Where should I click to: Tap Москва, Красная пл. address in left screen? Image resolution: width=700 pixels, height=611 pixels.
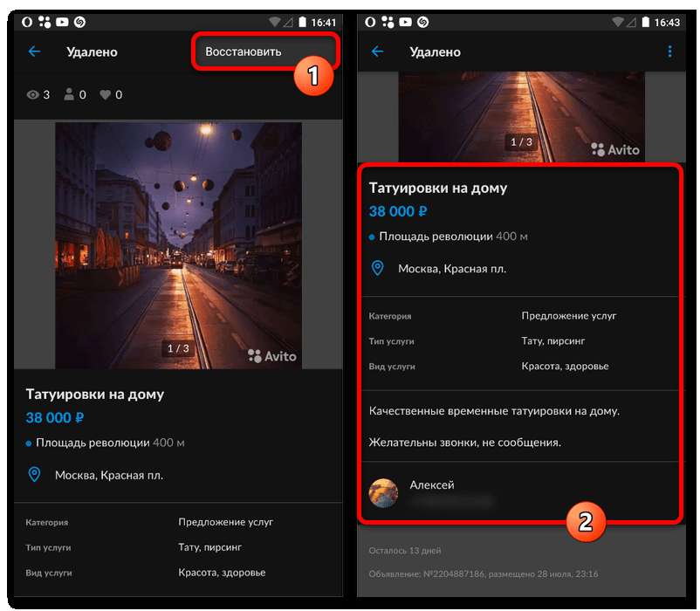(109, 476)
